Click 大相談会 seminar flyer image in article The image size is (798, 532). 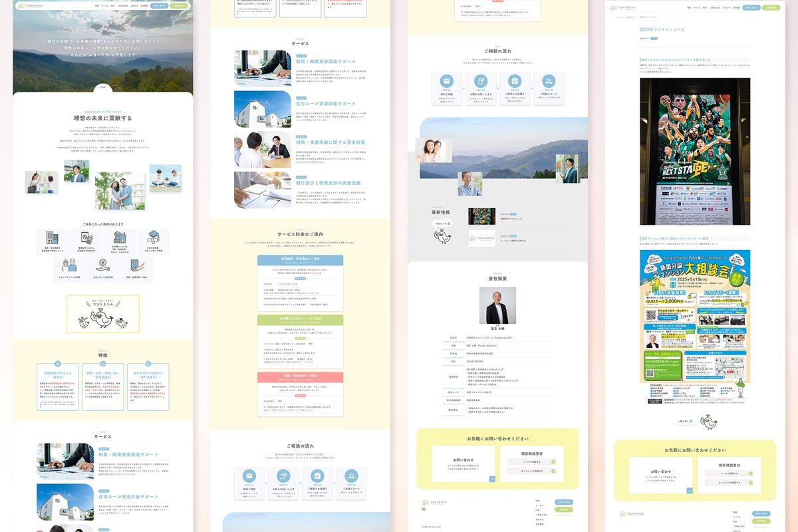click(x=695, y=327)
